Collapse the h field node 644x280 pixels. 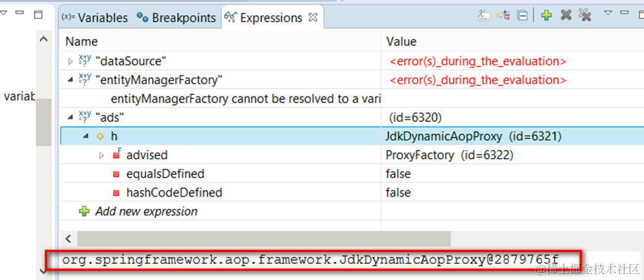tap(86, 136)
